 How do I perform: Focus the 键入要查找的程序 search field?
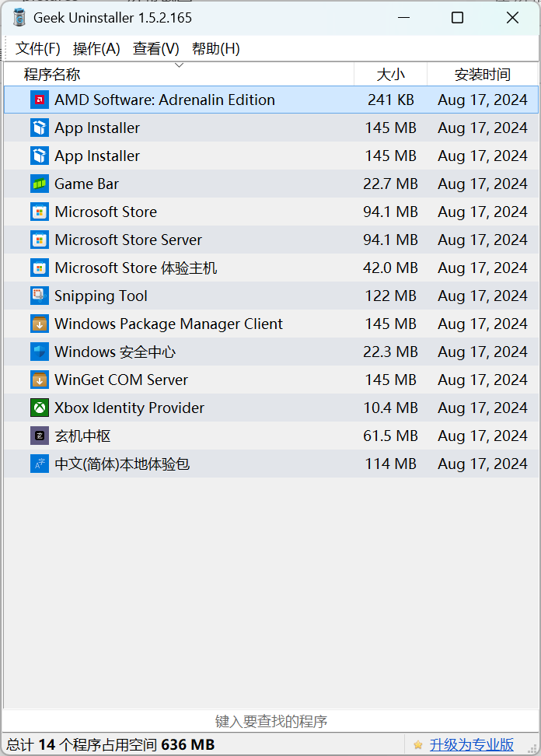(x=270, y=721)
